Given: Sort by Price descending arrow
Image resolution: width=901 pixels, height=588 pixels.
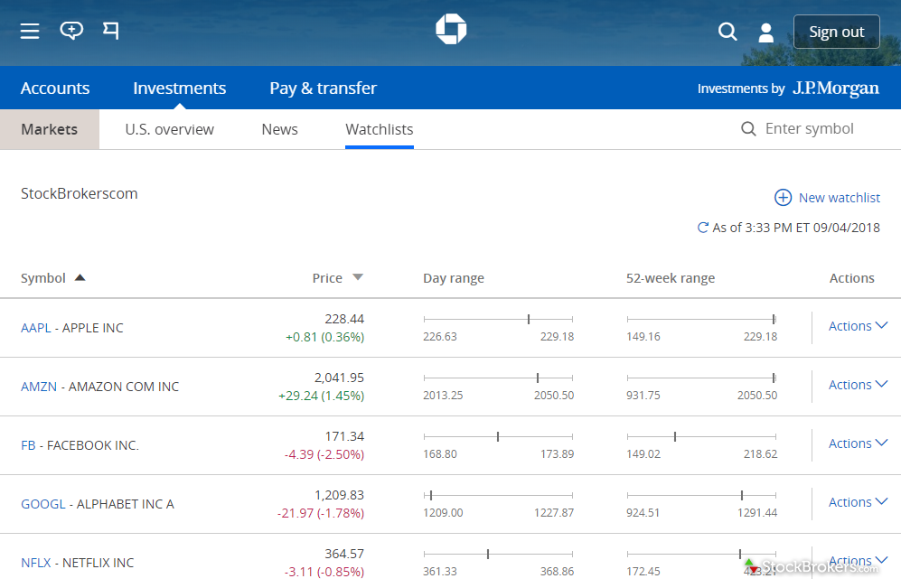Looking at the screenshot, I should 357,277.
